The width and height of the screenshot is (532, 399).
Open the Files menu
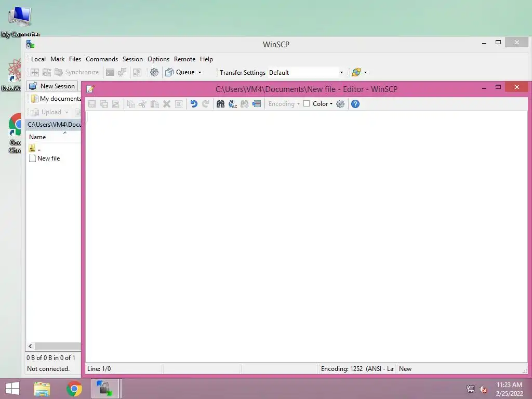(75, 59)
